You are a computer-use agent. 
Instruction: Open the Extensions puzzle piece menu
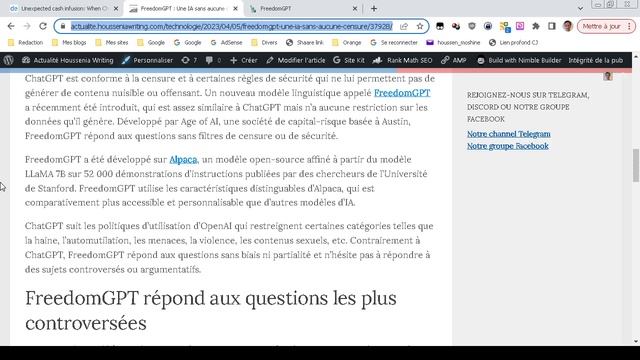coord(536,26)
